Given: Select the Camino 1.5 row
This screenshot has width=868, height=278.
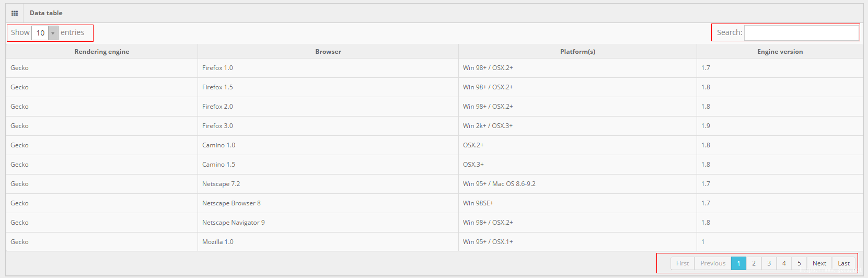Looking at the screenshot, I should tap(434, 165).
